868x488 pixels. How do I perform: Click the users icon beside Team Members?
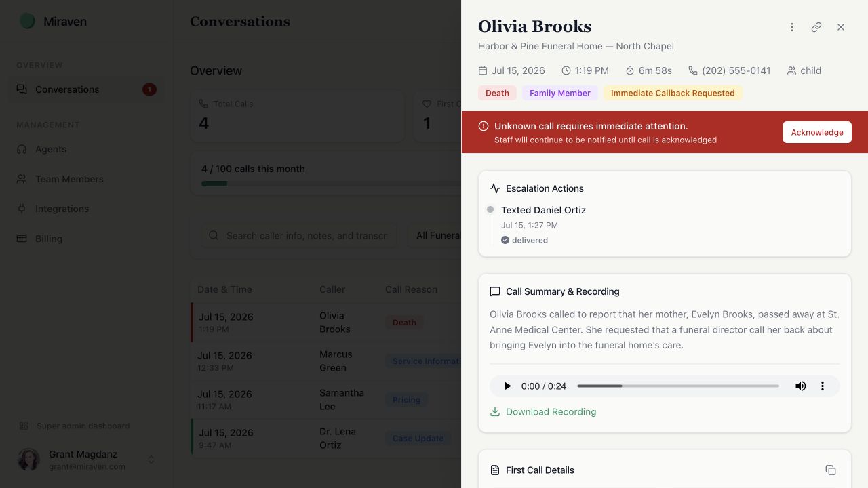pyautogui.click(x=22, y=179)
